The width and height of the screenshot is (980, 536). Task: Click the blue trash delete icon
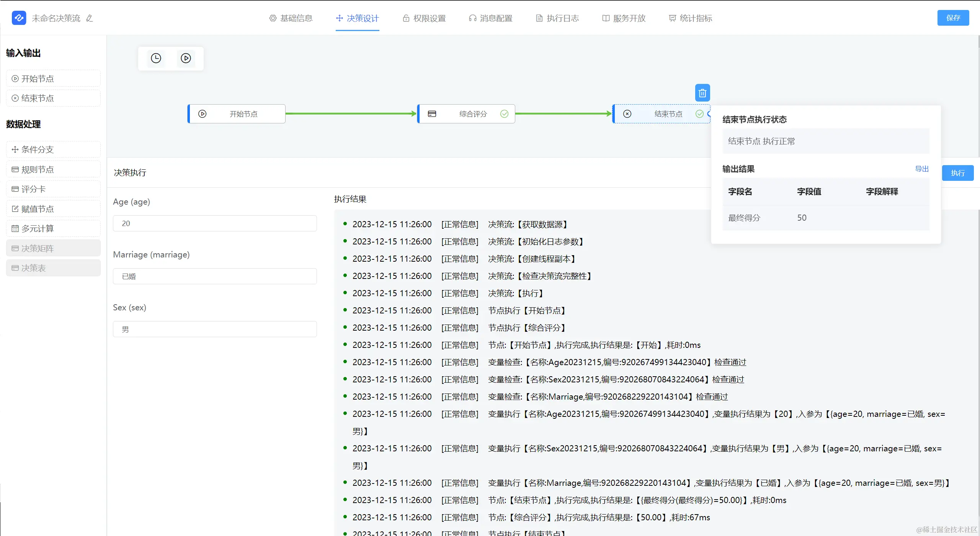pyautogui.click(x=702, y=93)
